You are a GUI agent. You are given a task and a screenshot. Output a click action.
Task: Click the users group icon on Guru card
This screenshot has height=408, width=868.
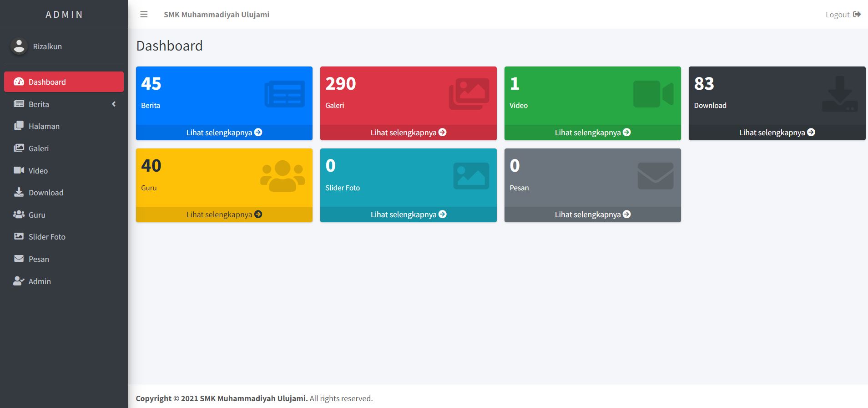pyautogui.click(x=283, y=176)
